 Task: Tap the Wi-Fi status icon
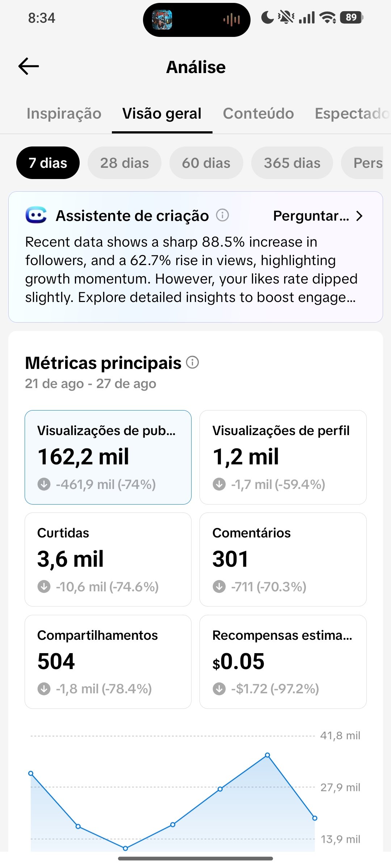[328, 17]
